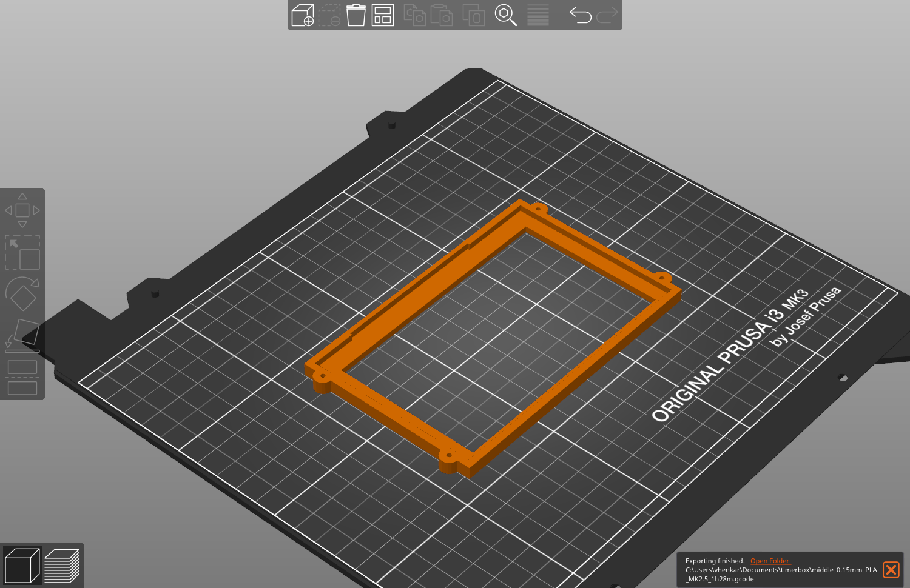Add an instance of the selected object
The image size is (910, 588).
click(x=474, y=15)
